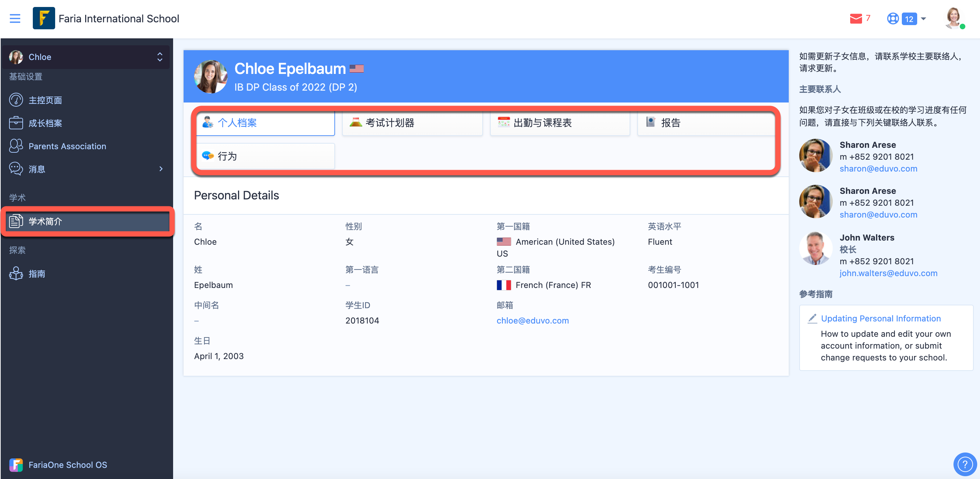Open the round help question mark icon
The height and width of the screenshot is (479, 980).
[x=965, y=464]
